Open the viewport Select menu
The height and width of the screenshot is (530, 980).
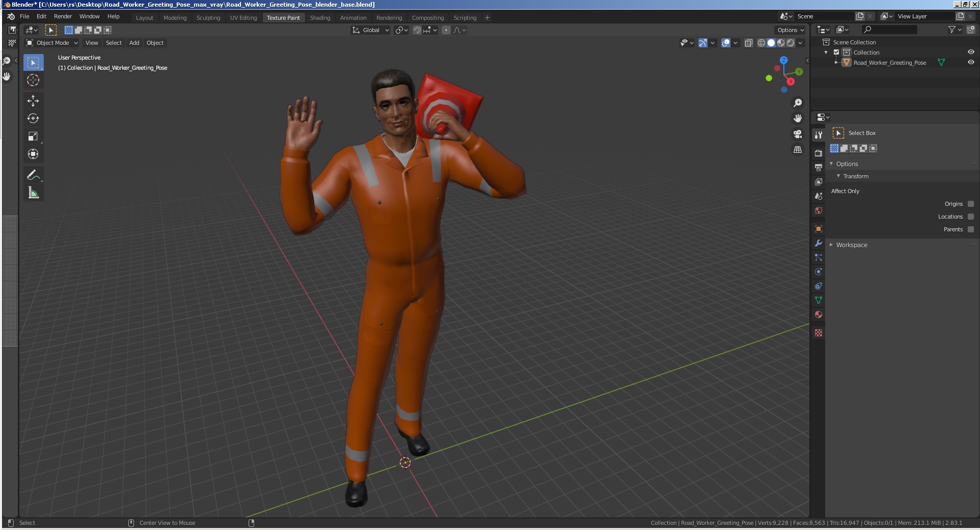tap(114, 43)
